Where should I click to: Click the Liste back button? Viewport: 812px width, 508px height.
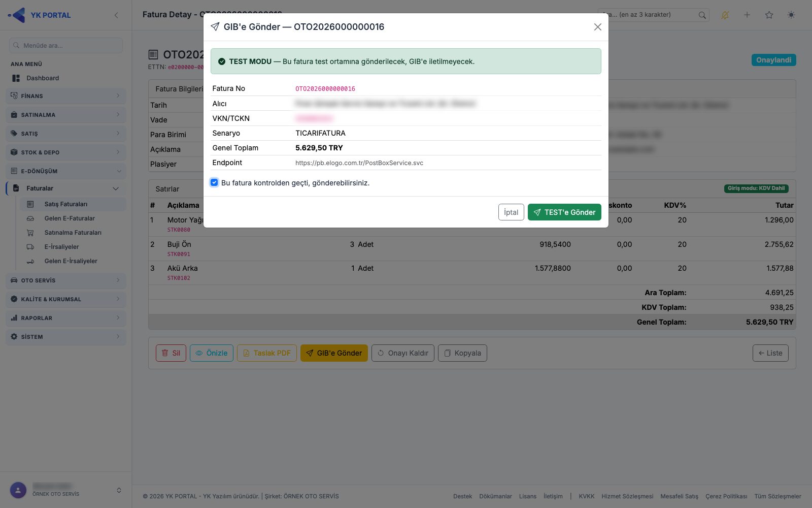click(x=770, y=353)
